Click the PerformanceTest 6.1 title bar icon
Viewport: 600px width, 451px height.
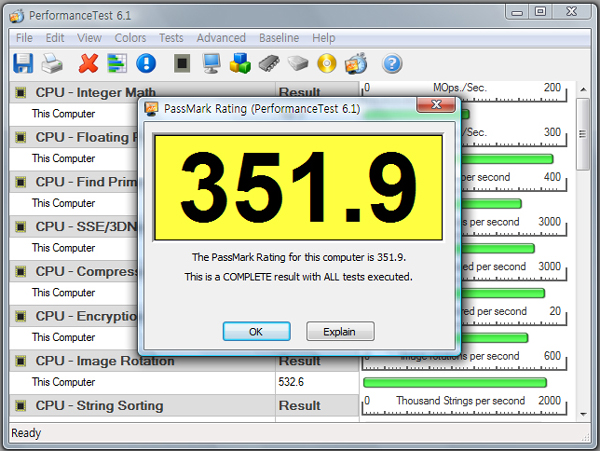[17, 16]
